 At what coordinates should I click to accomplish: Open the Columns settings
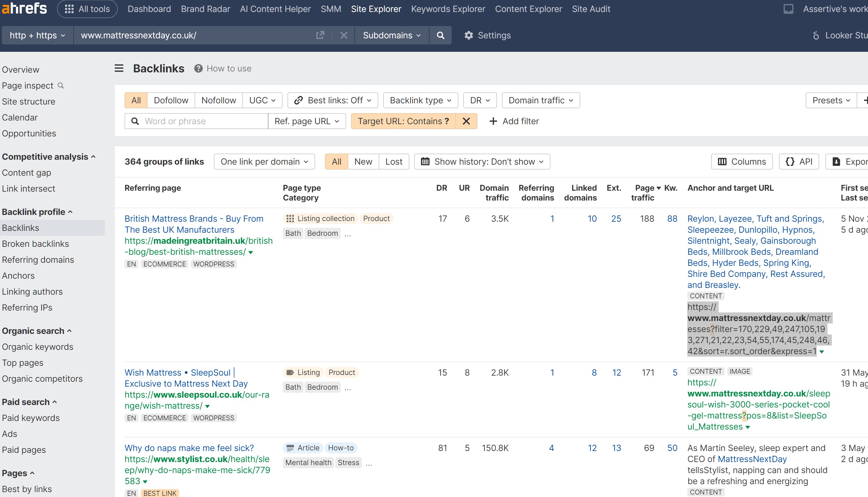point(742,162)
